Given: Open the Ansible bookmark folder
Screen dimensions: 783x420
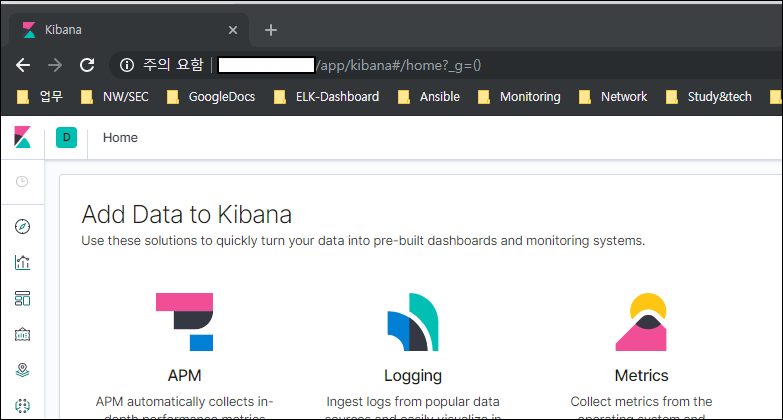Looking at the screenshot, I should [x=428, y=96].
